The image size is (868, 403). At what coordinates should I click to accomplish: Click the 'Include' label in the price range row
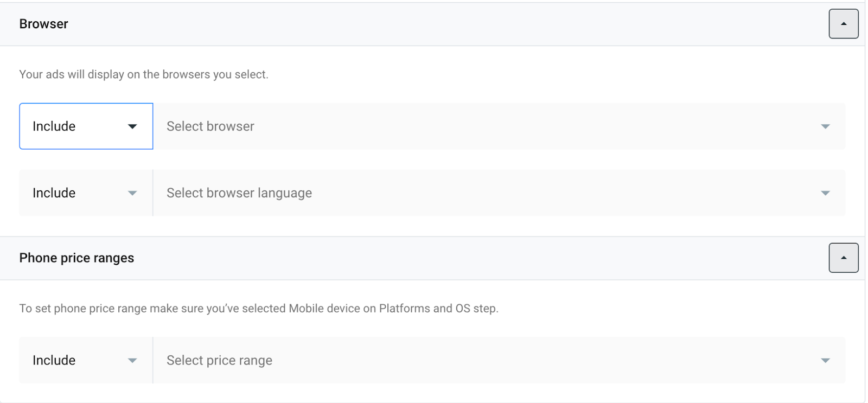(54, 361)
